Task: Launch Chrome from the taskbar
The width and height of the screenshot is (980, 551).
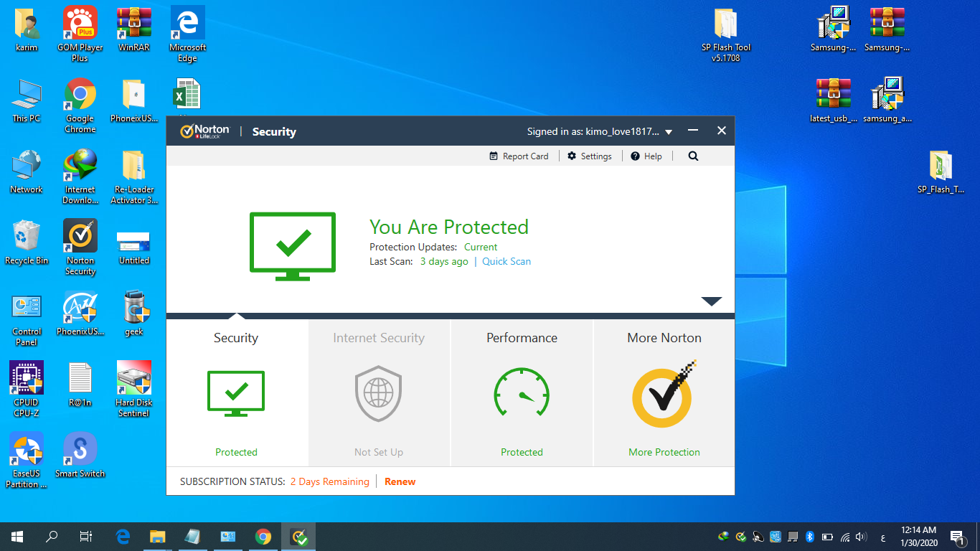Action: [263, 537]
